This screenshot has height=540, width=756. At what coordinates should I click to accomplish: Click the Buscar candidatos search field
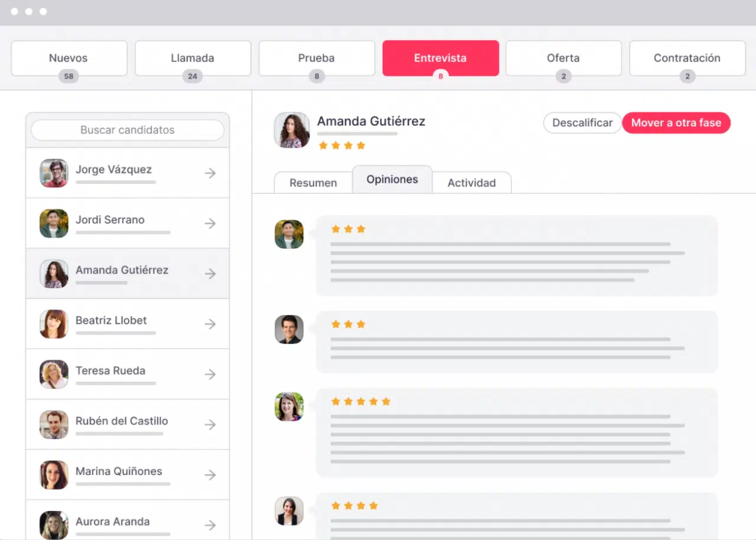tap(128, 130)
